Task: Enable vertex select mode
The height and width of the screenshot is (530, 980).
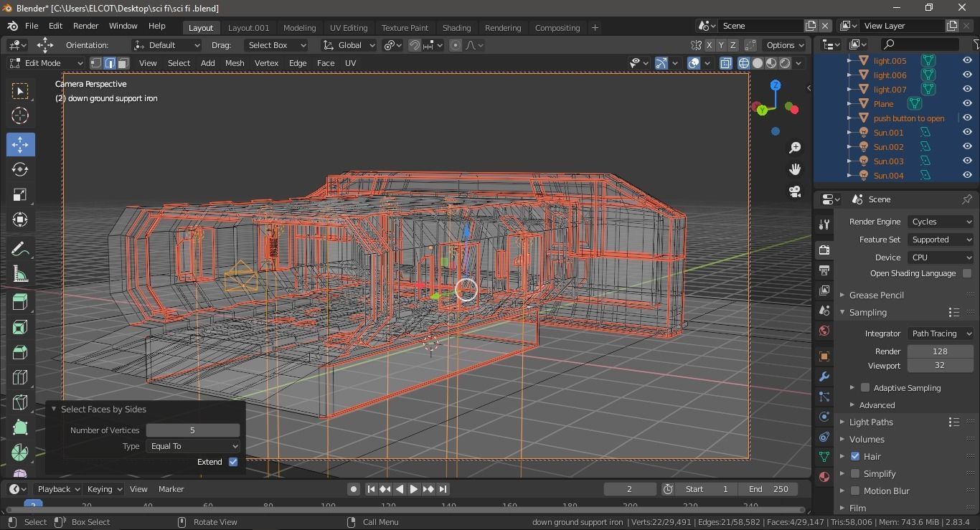Action: pos(96,63)
